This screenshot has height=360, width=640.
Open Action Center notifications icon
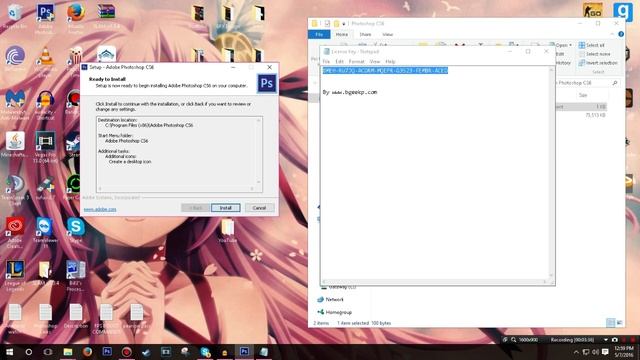click(x=605, y=352)
